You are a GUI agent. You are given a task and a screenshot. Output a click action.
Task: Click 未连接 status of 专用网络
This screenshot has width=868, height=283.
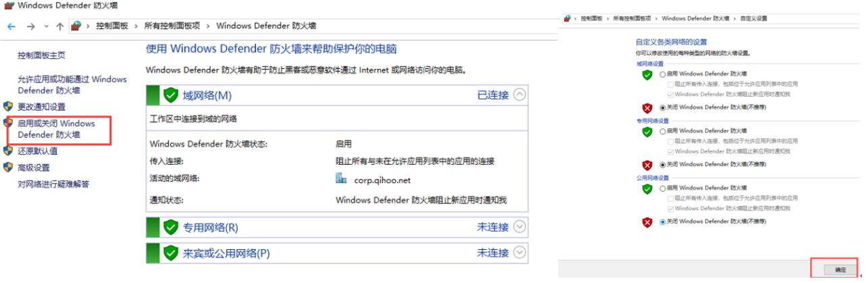tap(493, 228)
